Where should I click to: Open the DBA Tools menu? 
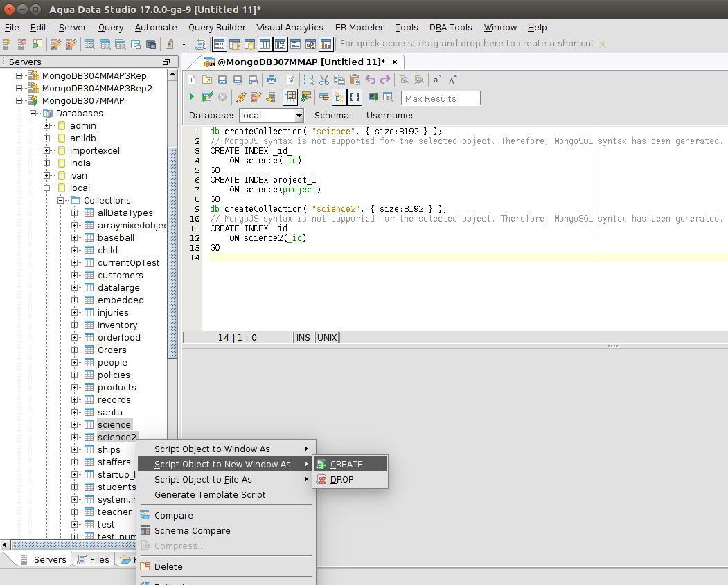(x=450, y=28)
